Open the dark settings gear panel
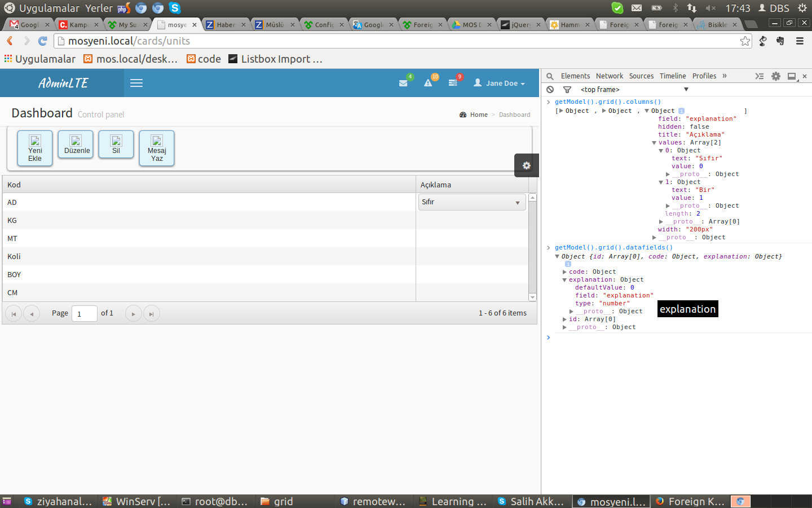 527,165
